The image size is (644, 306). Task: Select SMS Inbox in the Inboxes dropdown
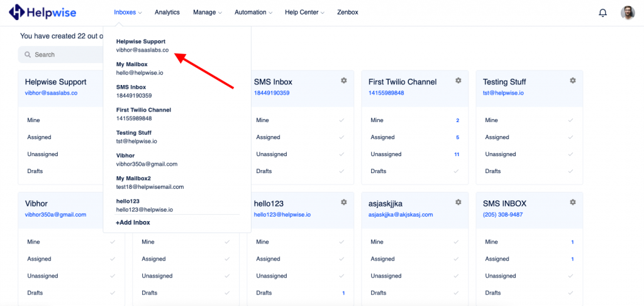(134, 91)
